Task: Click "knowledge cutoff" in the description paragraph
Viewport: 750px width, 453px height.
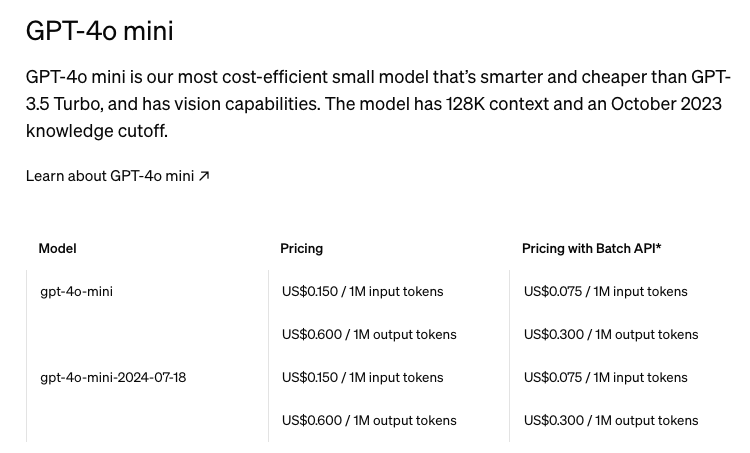Action: pos(96,131)
